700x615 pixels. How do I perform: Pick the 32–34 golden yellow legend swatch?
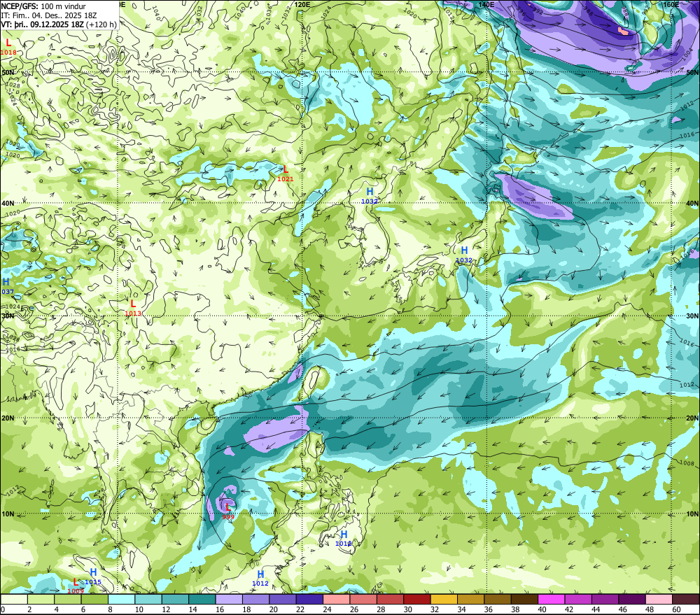pos(444,599)
